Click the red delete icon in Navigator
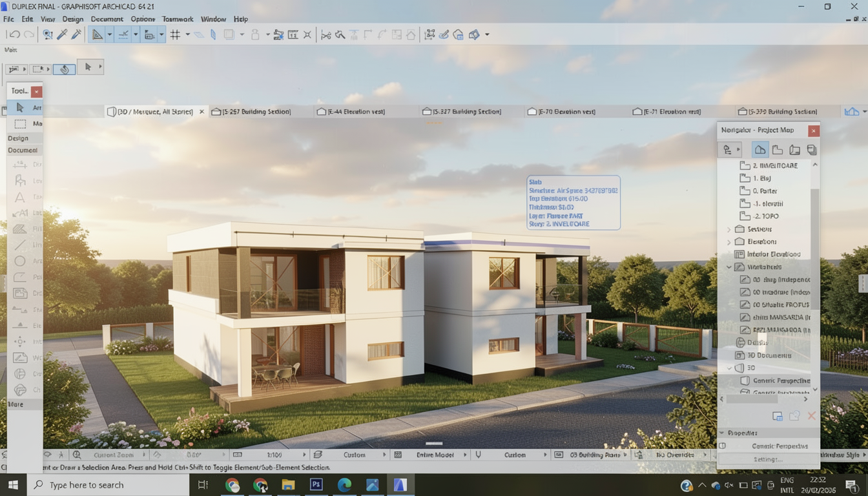This screenshot has width=868, height=496. [811, 417]
